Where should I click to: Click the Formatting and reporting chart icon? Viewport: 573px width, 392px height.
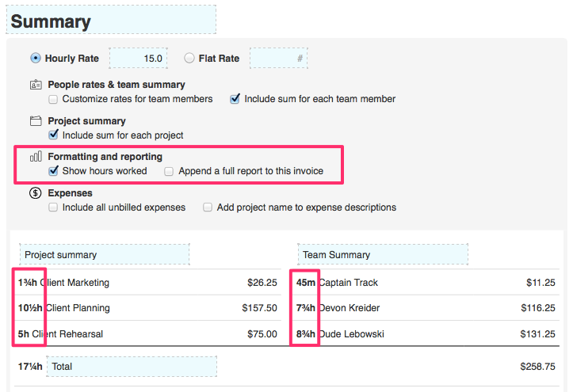point(36,157)
